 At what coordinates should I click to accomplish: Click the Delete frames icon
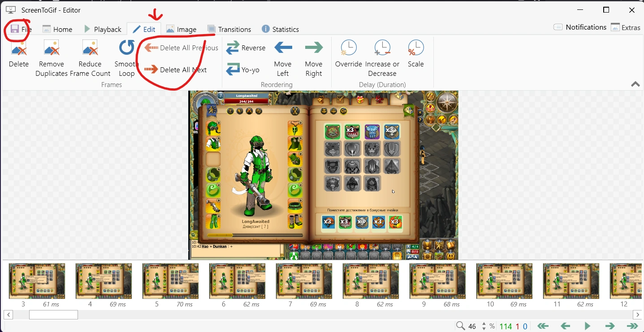pos(19,54)
